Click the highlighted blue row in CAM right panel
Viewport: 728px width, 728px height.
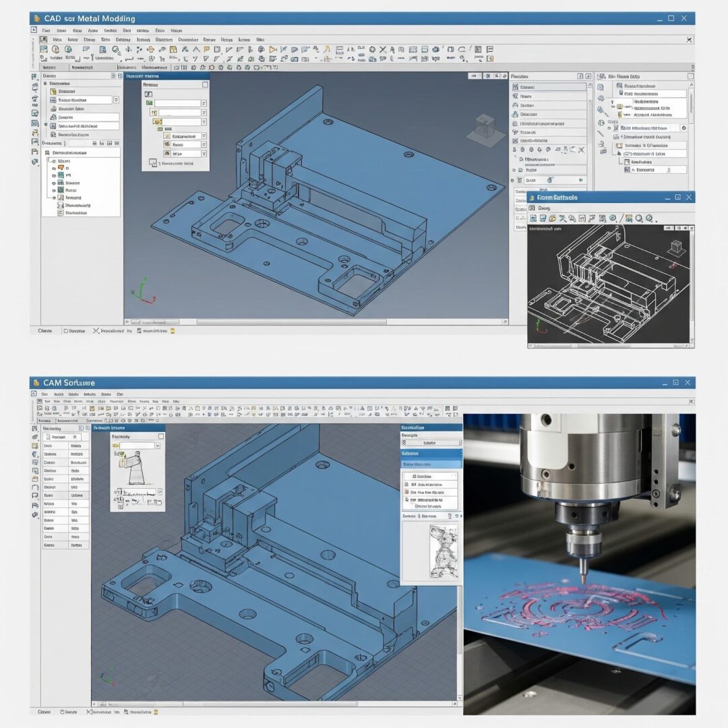pyautogui.click(x=431, y=464)
